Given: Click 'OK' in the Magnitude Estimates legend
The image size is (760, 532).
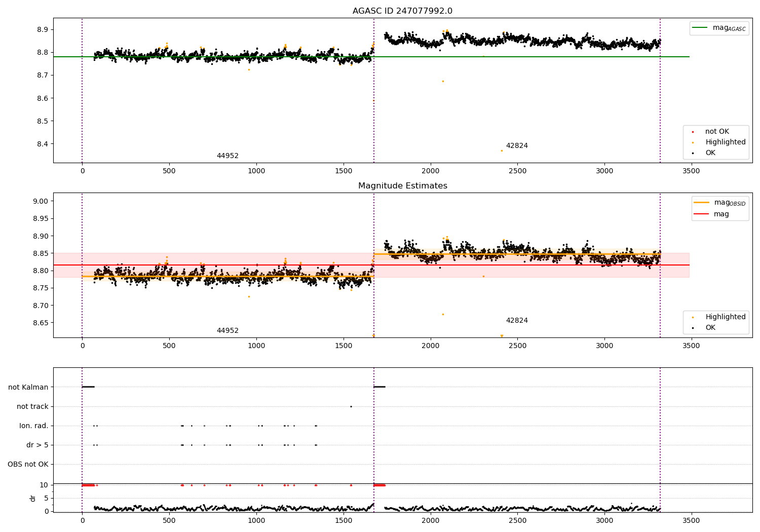Looking at the screenshot, I should coord(710,328).
